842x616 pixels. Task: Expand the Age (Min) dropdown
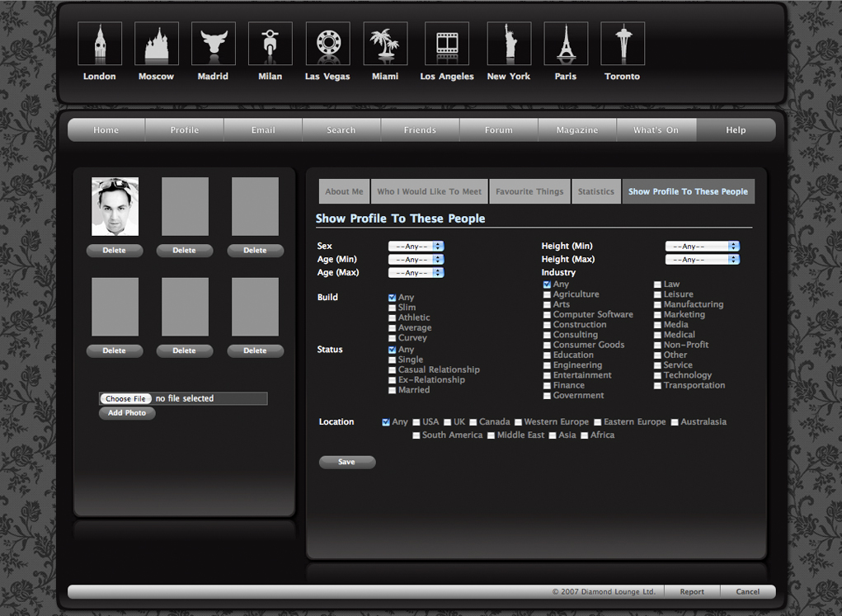pos(416,260)
